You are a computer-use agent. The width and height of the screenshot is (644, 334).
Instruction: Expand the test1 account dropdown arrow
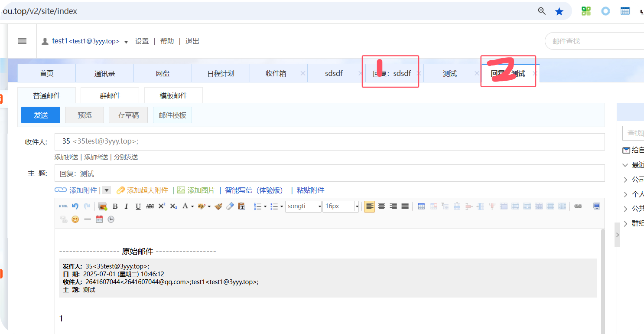(126, 42)
